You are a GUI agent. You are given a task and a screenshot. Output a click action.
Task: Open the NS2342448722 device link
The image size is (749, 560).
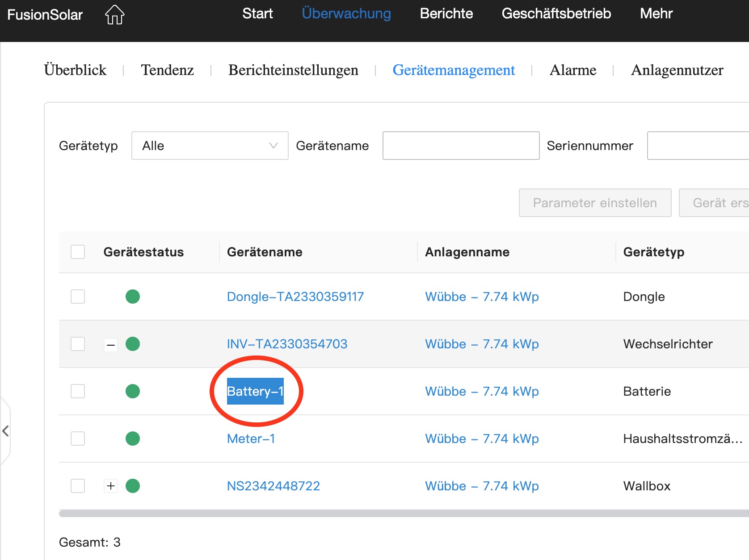click(274, 486)
